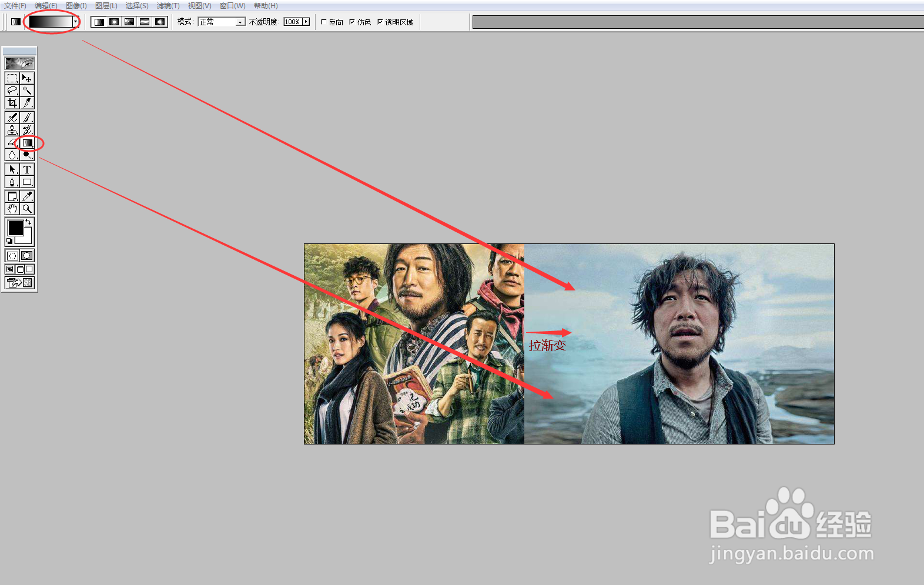Screen dimensions: 924x585
Task: Open the 图像(I) menu
Action: point(76,6)
